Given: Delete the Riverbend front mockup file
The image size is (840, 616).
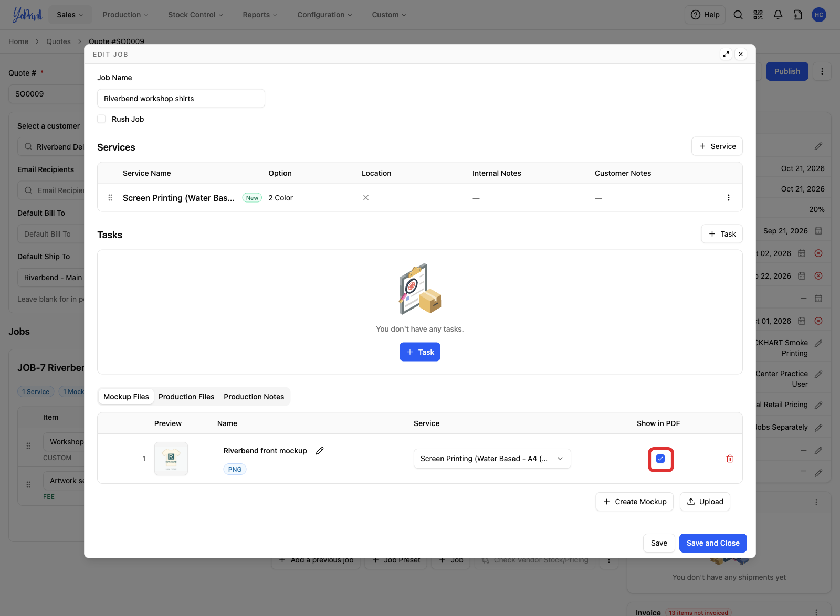Looking at the screenshot, I should [730, 459].
